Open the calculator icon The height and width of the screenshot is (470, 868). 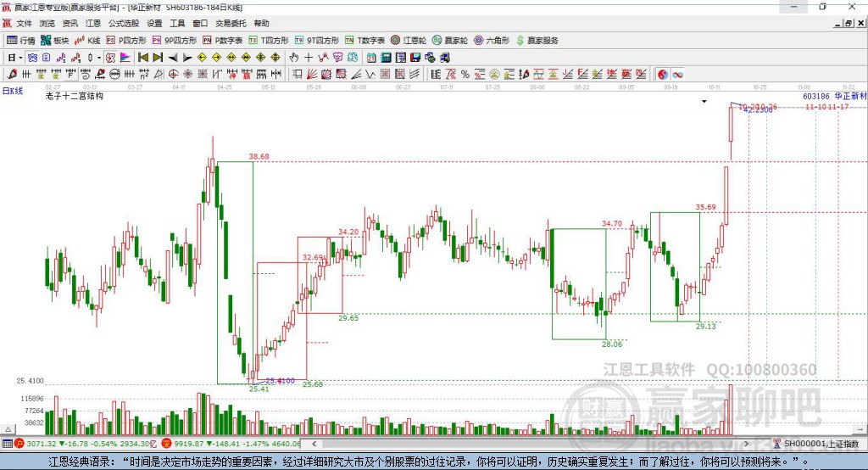pos(386,58)
